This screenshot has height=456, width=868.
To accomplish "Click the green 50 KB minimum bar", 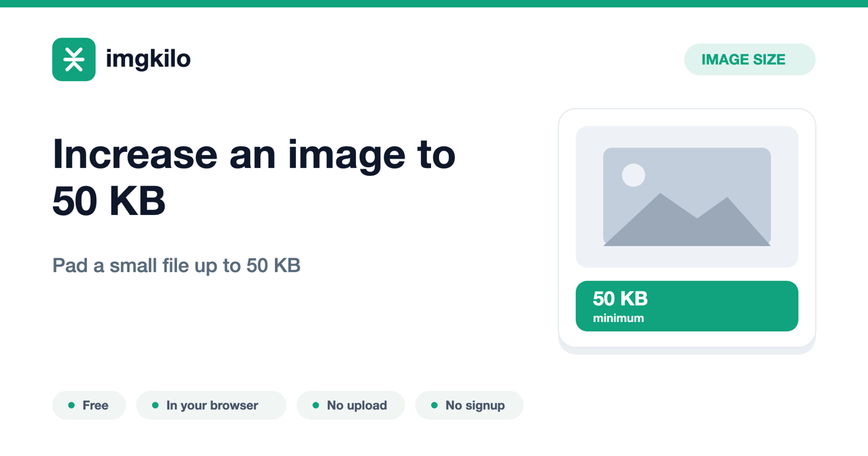I will point(686,306).
